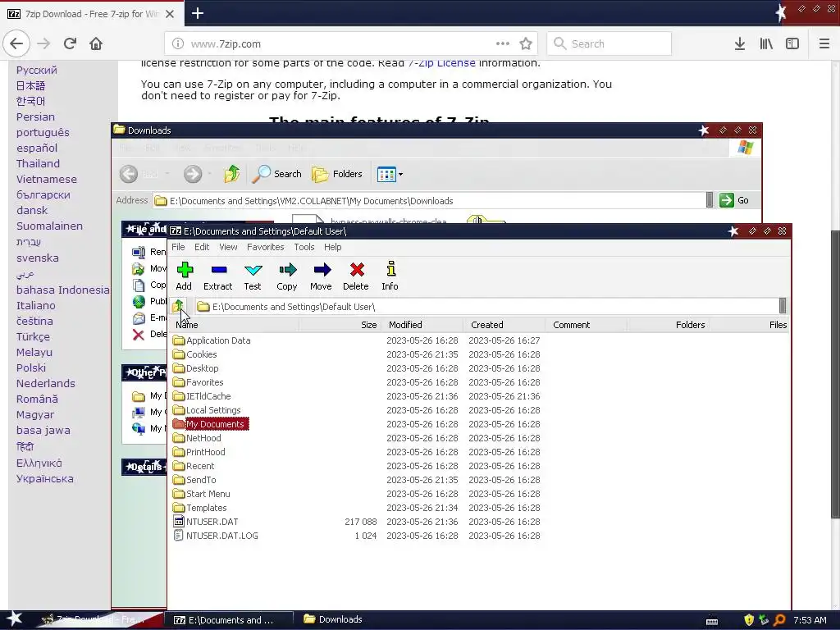Select the NTUSER.DAT file
The height and width of the screenshot is (630, 840).
(x=206, y=521)
